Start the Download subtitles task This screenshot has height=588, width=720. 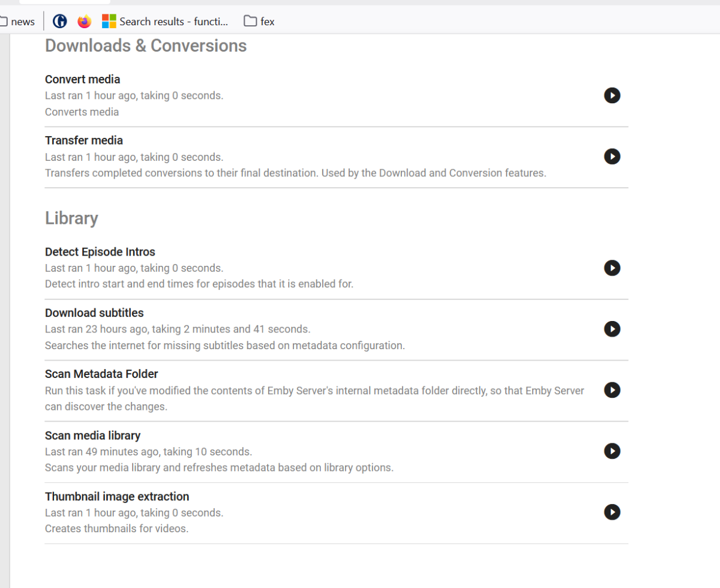(611, 329)
